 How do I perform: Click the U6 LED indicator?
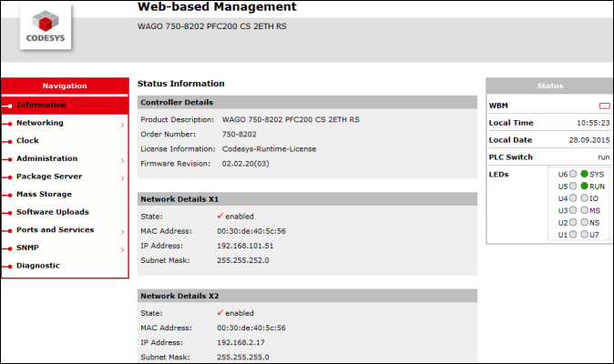pyautogui.click(x=573, y=174)
